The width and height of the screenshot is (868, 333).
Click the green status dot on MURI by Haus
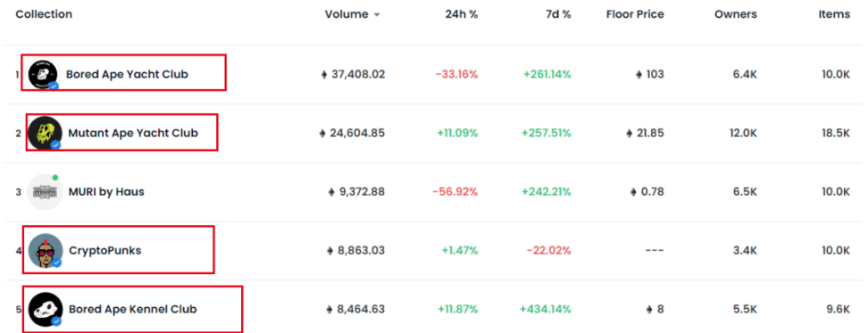(55, 178)
